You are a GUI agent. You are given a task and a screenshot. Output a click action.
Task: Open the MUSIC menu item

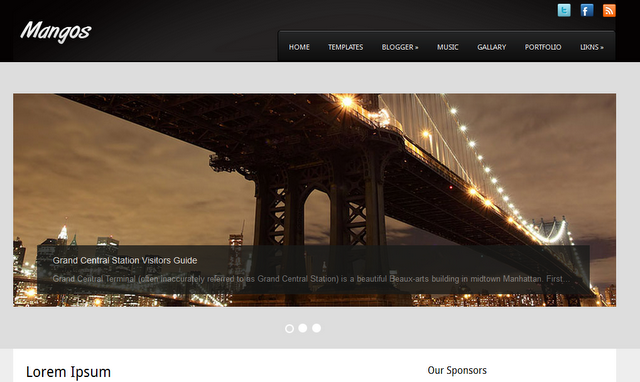(x=448, y=47)
